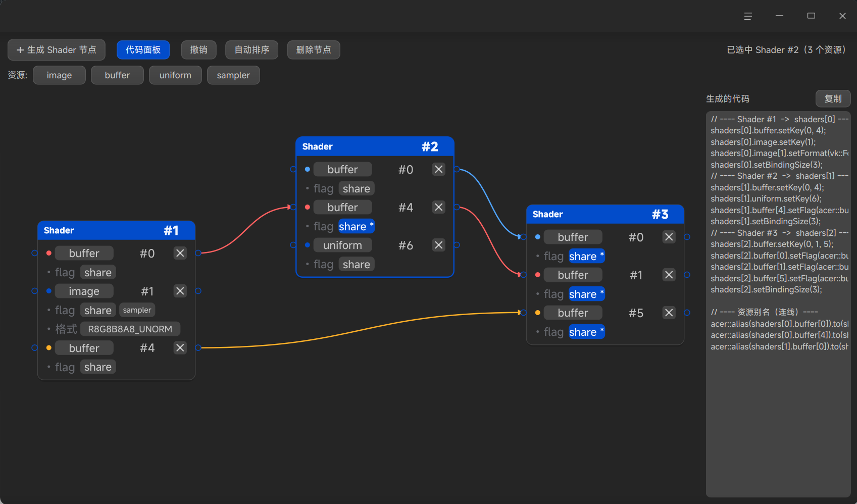Copy generated code with 复制 button
Image resolution: width=857 pixels, height=504 pixels.
pos(833,98)
